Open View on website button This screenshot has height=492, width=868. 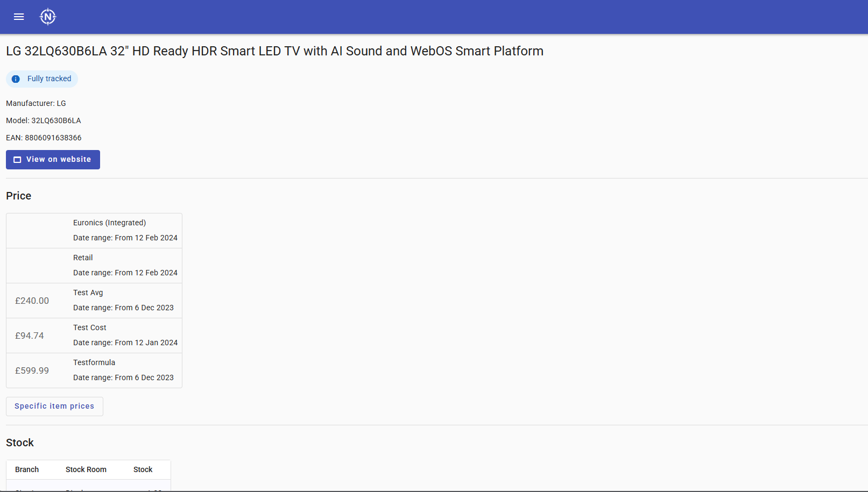(x=53, y=160)
